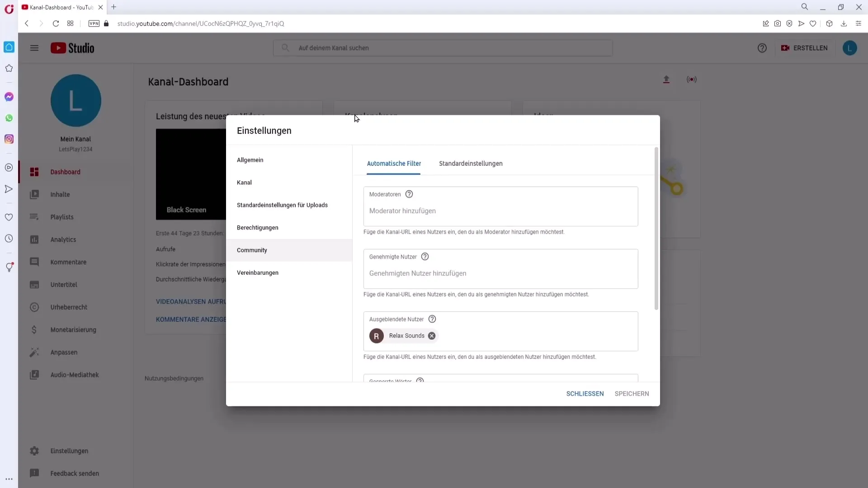Click the Anpassen magic wand icon

tap(34, 352)
